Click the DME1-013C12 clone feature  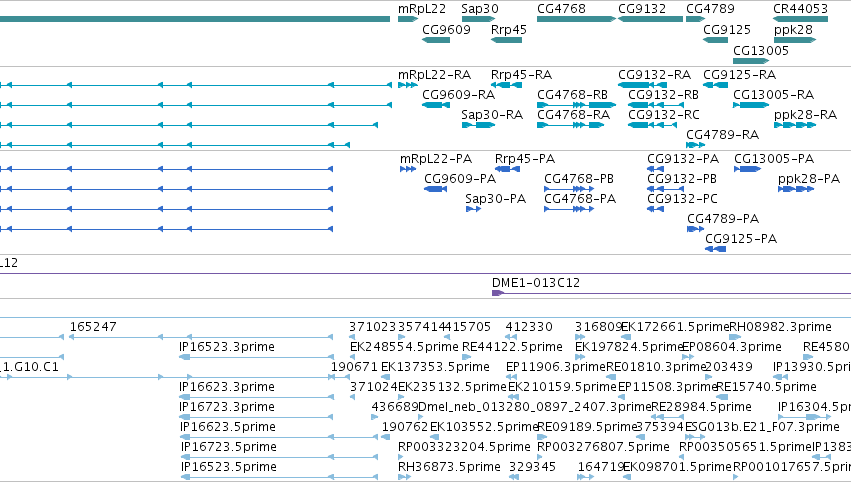tap(671, 293)
